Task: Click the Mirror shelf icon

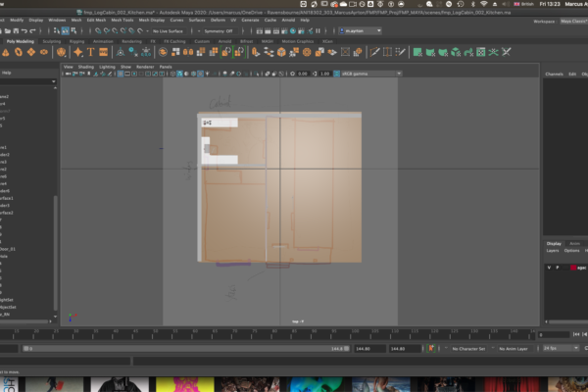Action: (x=188, y=52)
